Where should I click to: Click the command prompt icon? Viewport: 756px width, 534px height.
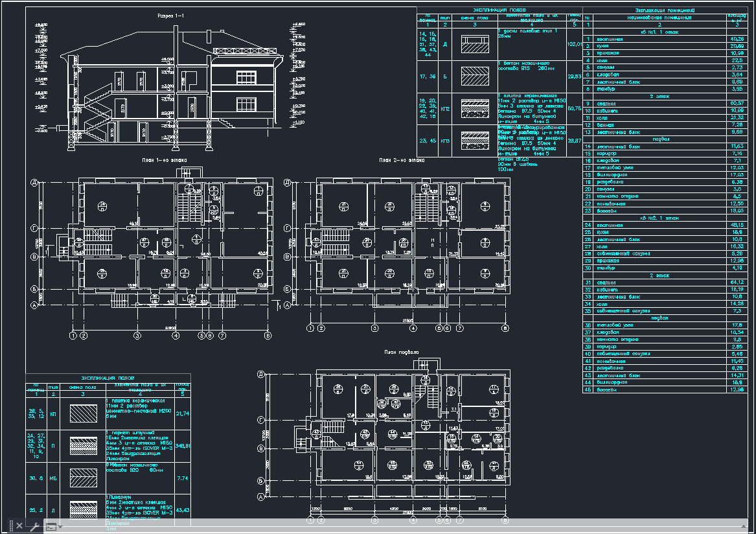(51, 526)
